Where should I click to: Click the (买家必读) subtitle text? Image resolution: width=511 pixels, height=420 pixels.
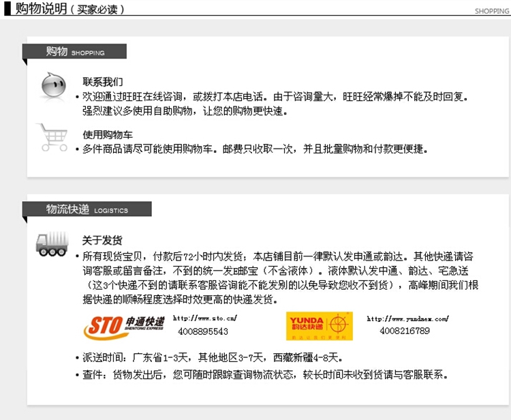(97, 10)
